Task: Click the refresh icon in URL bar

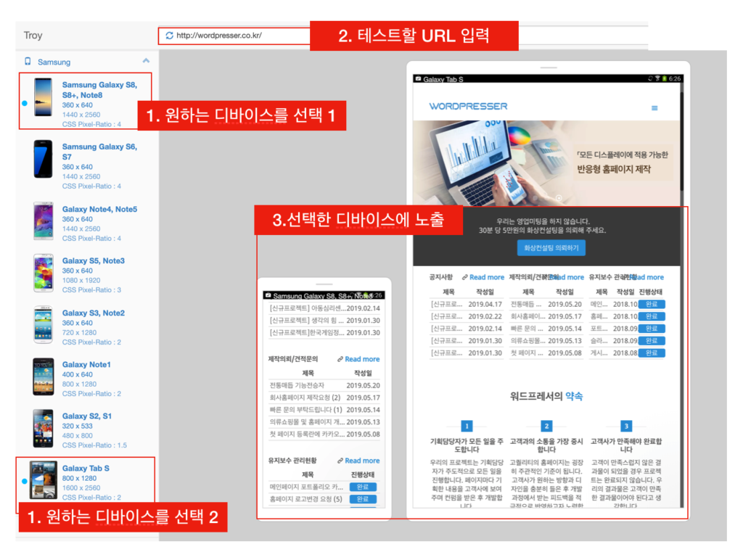Action: click(x=169, y=36)
